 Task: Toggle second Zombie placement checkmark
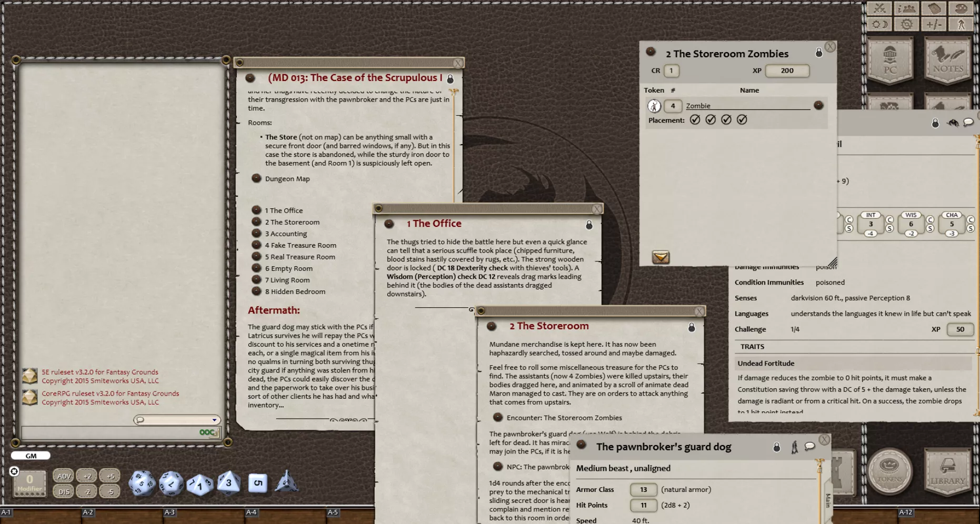pyautogui.click(x=711, y=120)
